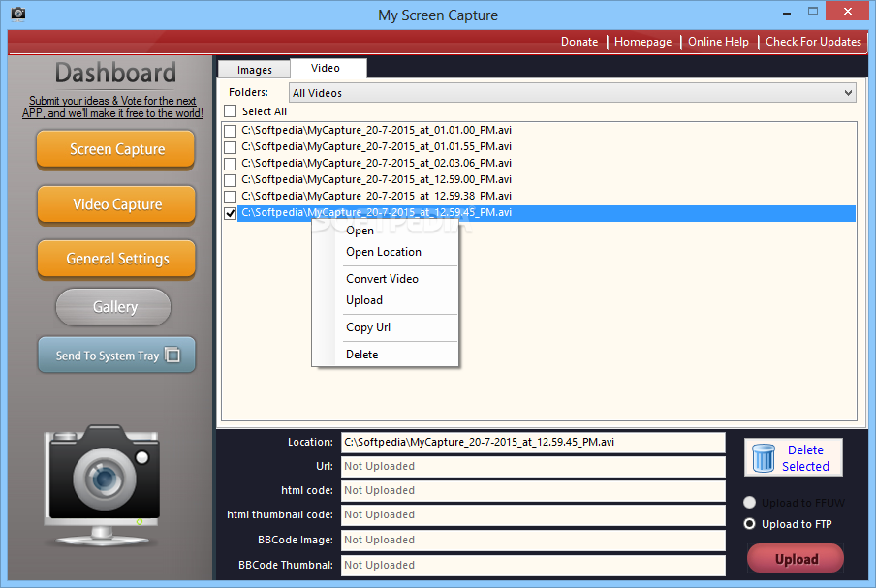
Task: Open the Folders dropdown showing All Videos
Action: [x=573, y=93]
